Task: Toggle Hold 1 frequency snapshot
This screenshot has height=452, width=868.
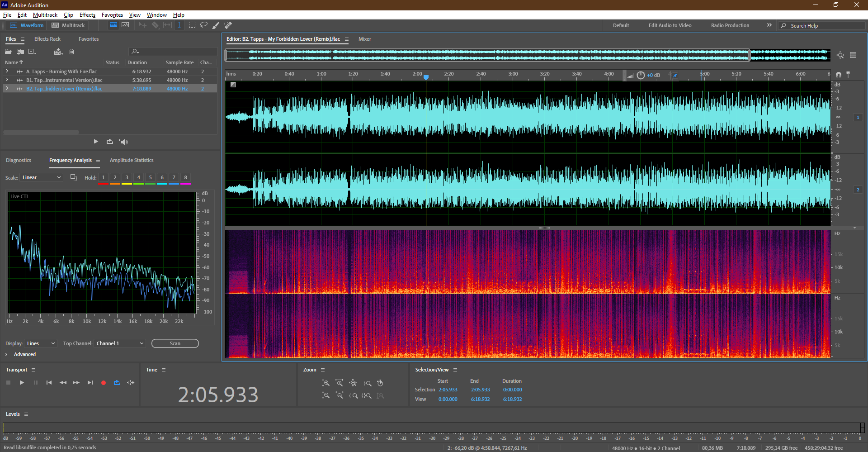Action: pyautogui.click(x=104, y=178)
